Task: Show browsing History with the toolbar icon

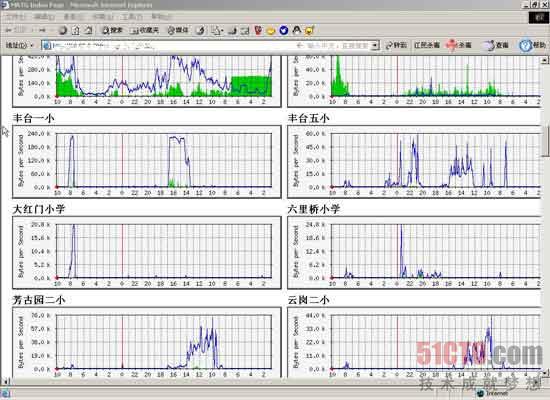Action: [x=201, y=31]
